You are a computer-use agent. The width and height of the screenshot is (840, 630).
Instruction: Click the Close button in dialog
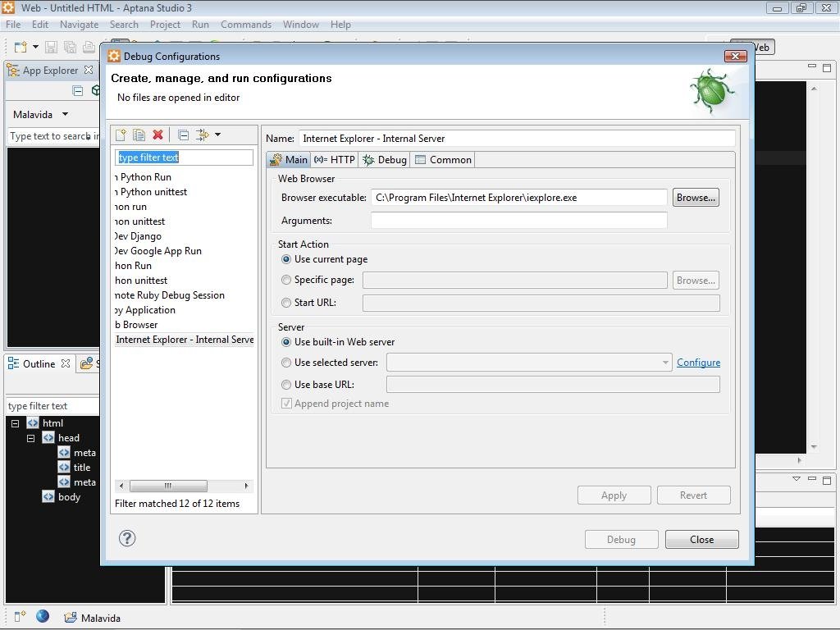tap(702, 540)
